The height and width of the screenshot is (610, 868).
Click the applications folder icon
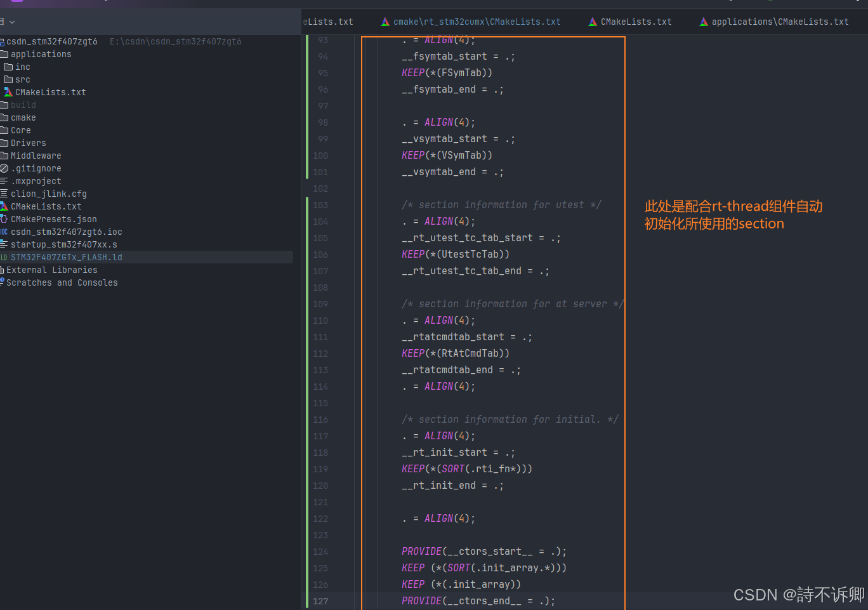click(x=4, y=54)
